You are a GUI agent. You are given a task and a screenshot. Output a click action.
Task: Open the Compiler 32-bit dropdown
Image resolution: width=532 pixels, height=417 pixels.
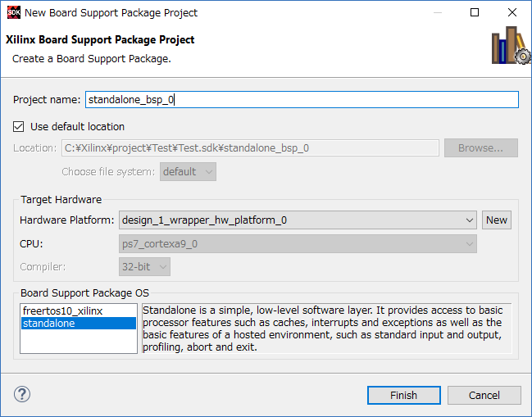pos(144,267)
